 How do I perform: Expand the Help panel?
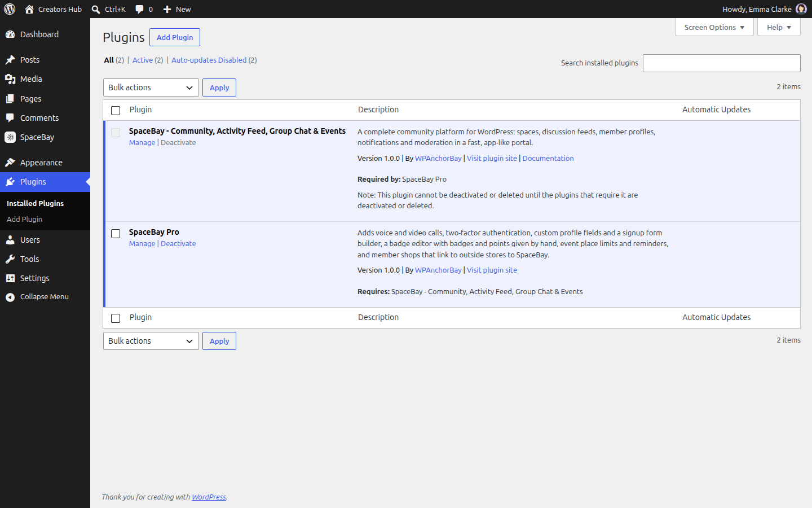(779, 27)
